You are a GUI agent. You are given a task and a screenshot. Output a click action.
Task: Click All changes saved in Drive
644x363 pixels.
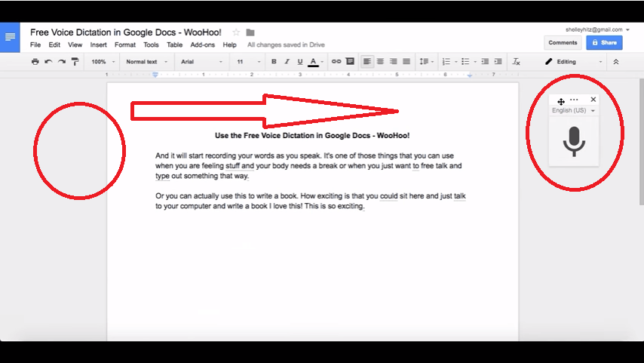pos(286,45)
